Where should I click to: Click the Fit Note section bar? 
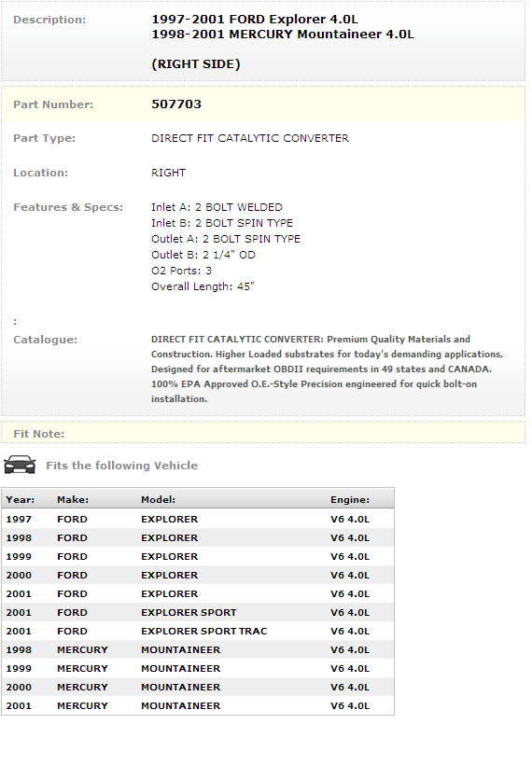click(263, 433)
